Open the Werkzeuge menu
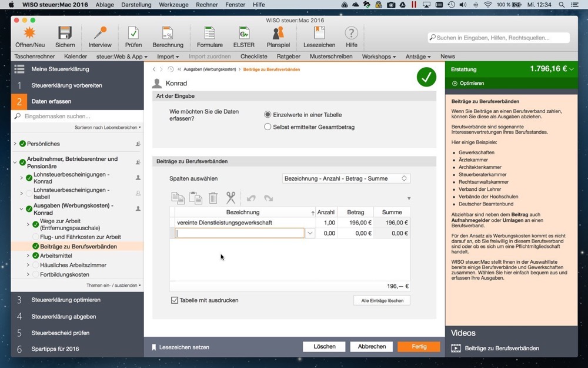 173,5
